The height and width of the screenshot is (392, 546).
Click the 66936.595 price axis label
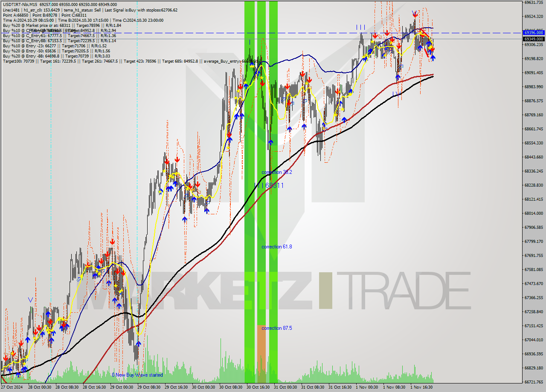pos(534,354)
